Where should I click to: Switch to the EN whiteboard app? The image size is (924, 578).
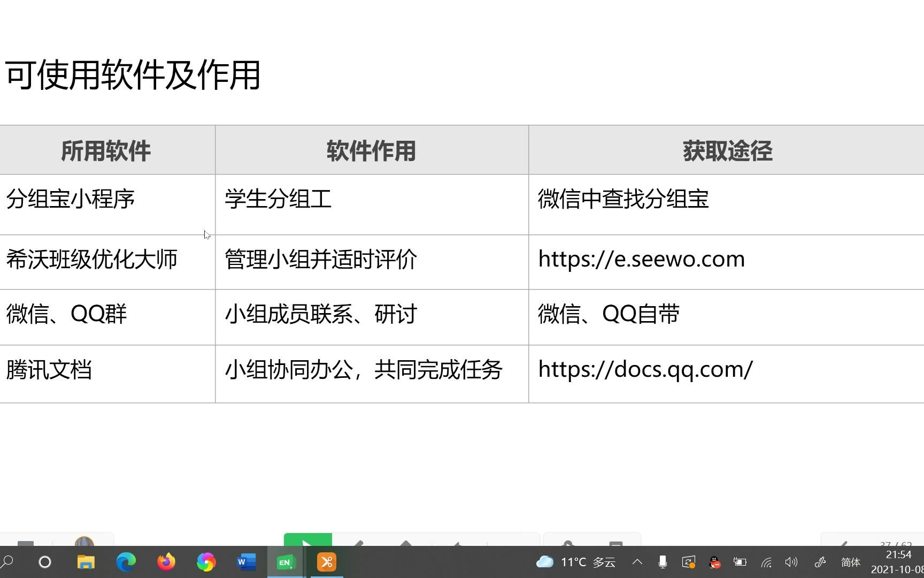click(286, 562)
